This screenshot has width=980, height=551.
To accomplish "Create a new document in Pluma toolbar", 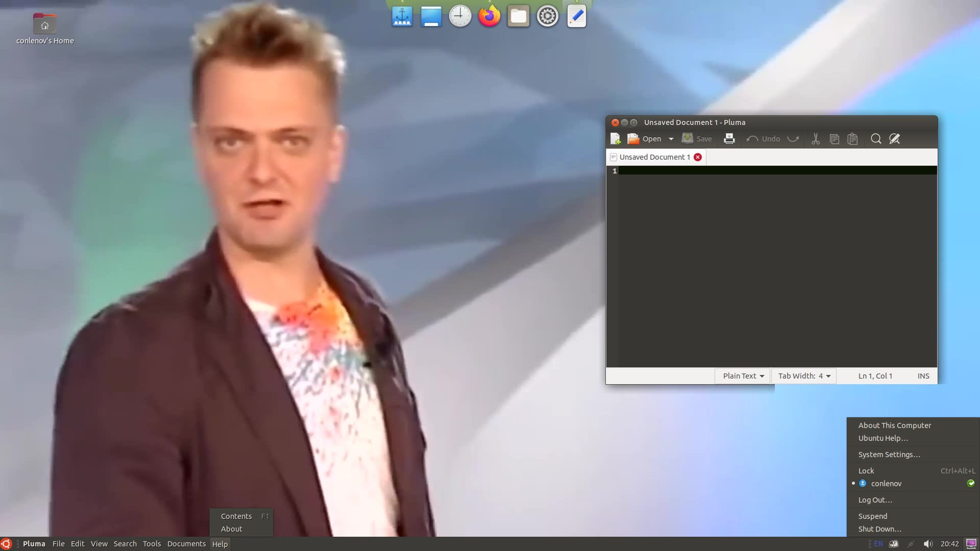I will (615, 139).
